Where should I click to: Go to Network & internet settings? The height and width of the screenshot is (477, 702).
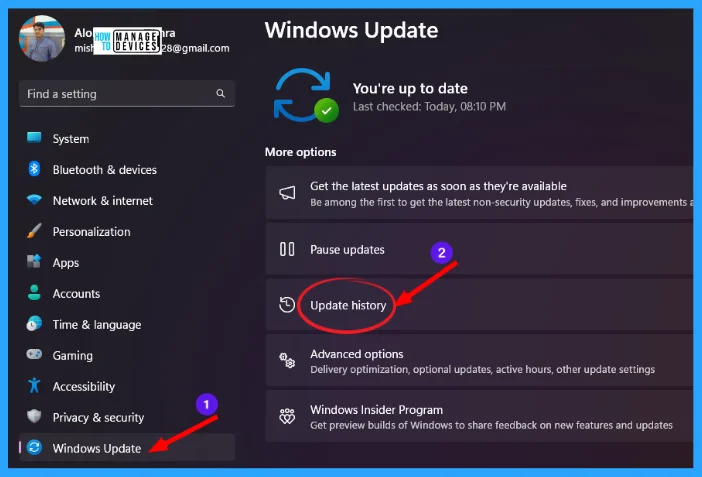pyautogui.click(x=127, y=200)
